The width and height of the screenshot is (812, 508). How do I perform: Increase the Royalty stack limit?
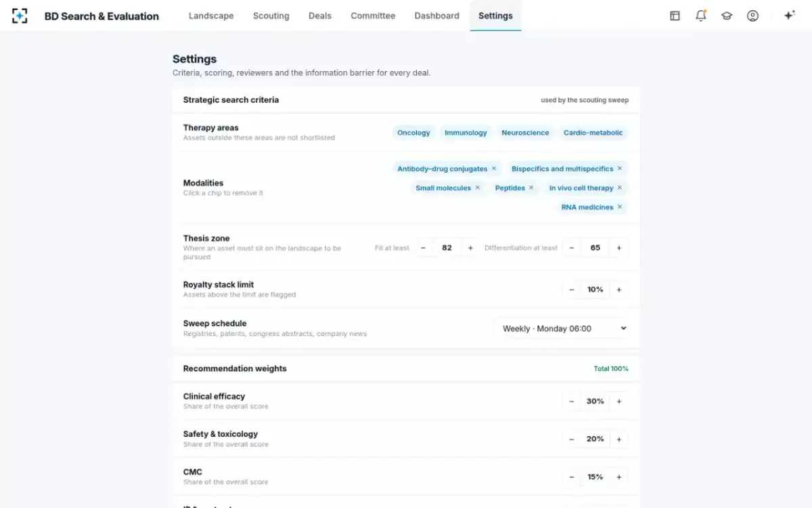(x=618, y=290)
